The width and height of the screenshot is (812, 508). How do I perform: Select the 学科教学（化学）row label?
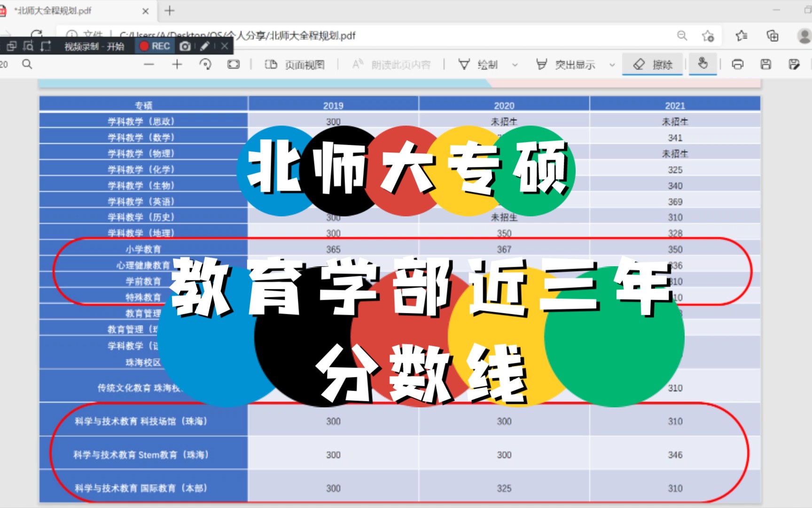141,169
